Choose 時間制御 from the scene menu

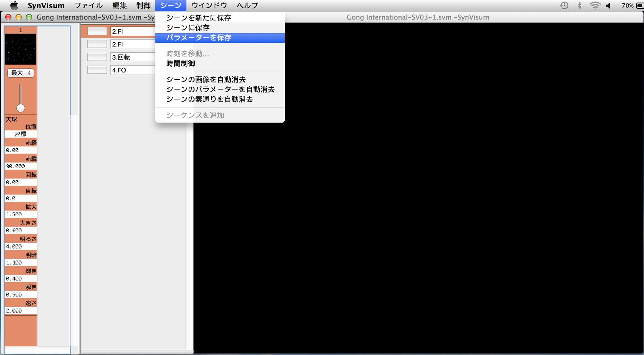tap(220, 64)
